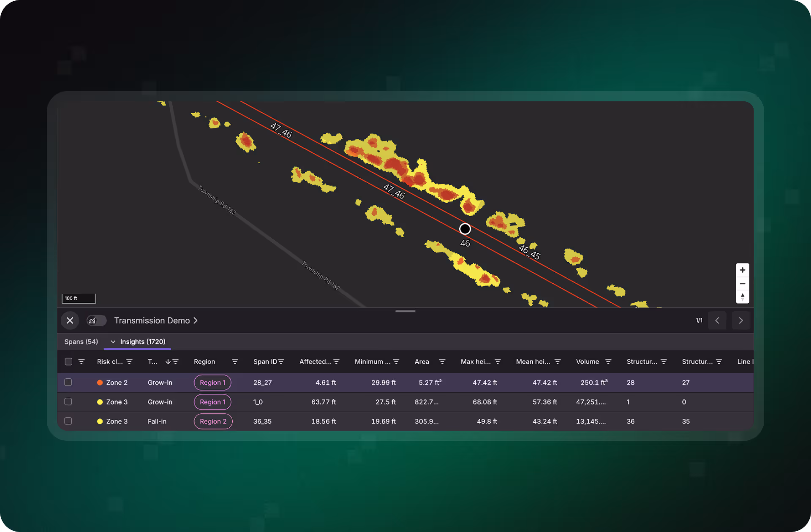Toggle the chart view switch

click(x=96, y=320)
